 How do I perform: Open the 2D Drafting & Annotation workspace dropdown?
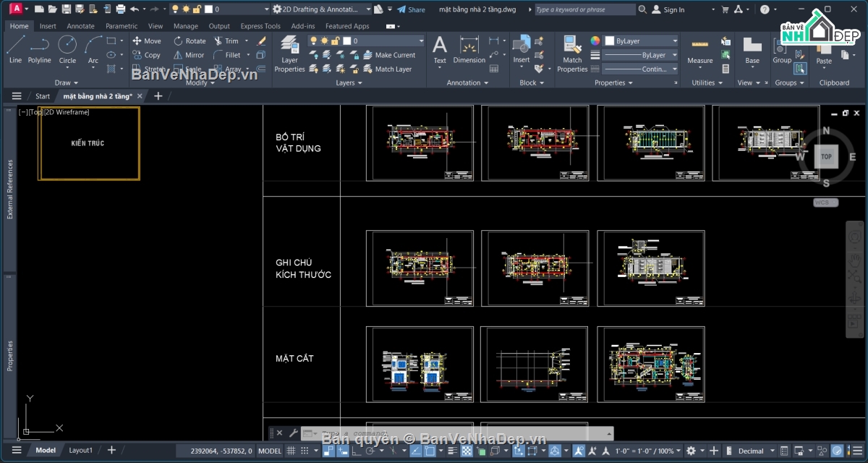click(x=322, y=9)
